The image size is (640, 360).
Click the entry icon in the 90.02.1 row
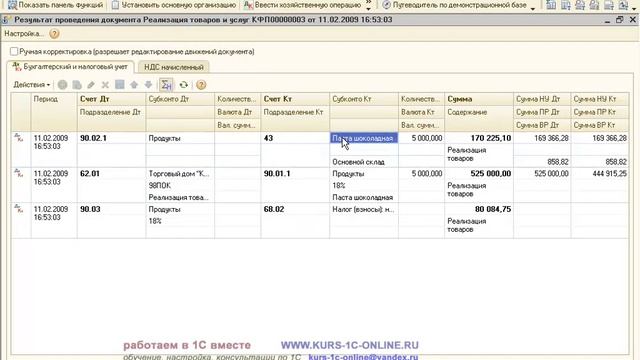pyautogui.click(x=19, y=138)
